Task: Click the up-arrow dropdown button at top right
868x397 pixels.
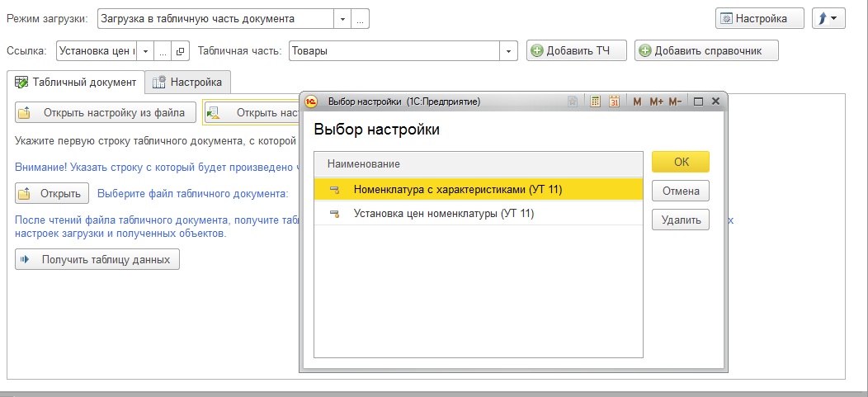Action: click(x=828, y=18)
